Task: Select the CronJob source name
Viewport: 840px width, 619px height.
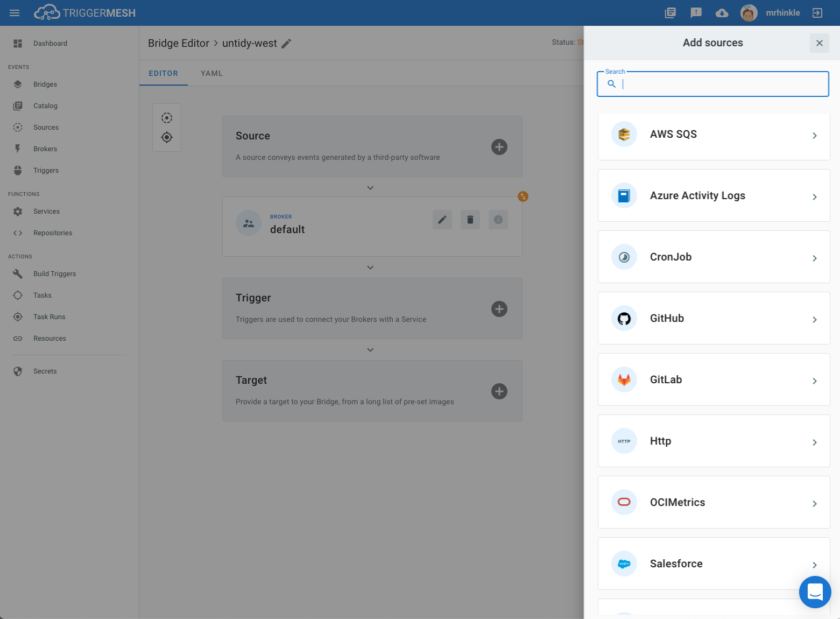Action: pyautogui.click(x=670, y=257)
